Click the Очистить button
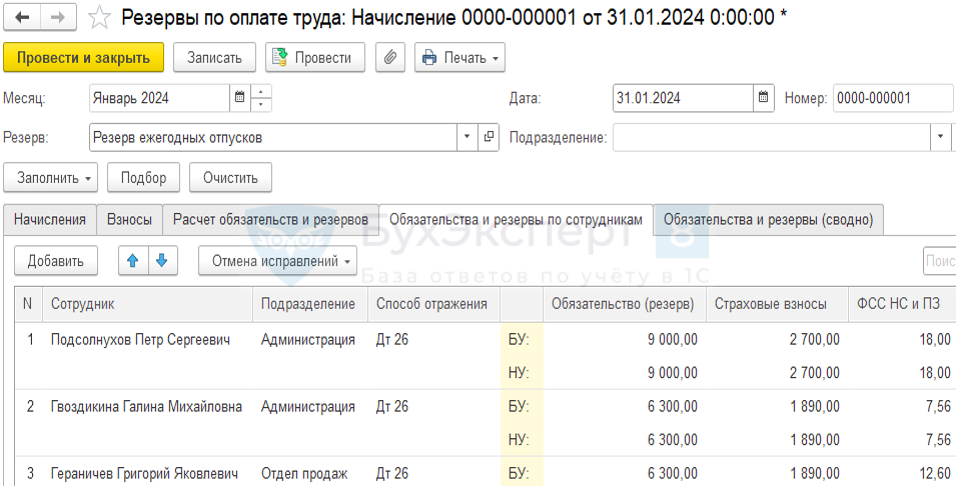Screen dimensions: 956x486 pyautogui.click(x=231, y=178)
